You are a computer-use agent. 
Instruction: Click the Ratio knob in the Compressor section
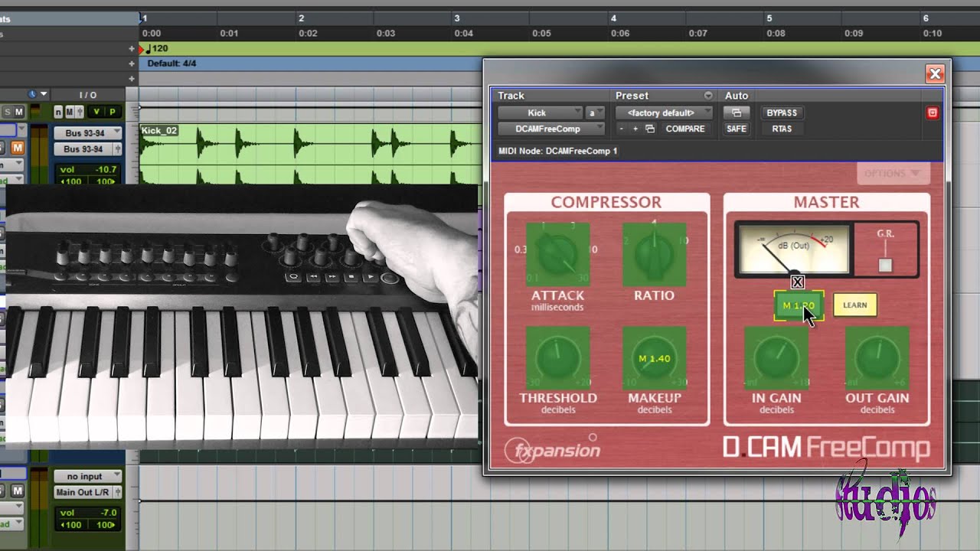click(654, 255)
